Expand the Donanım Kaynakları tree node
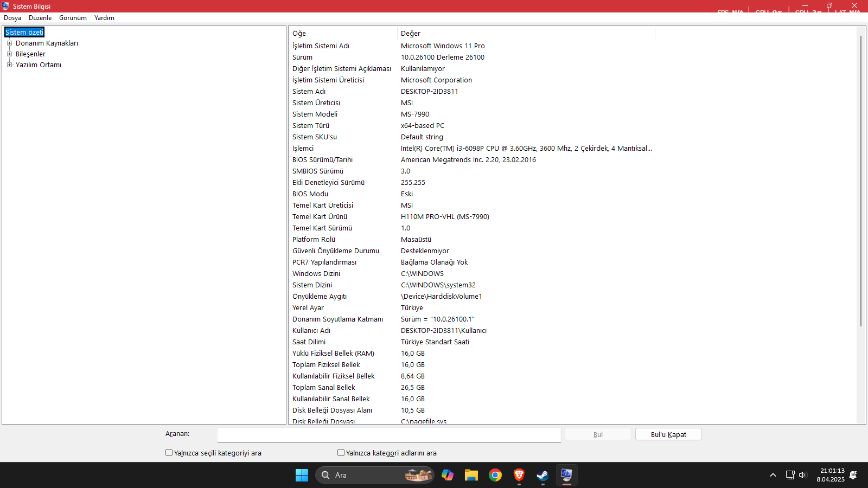 pyautogui.click(x=9, y=43)
